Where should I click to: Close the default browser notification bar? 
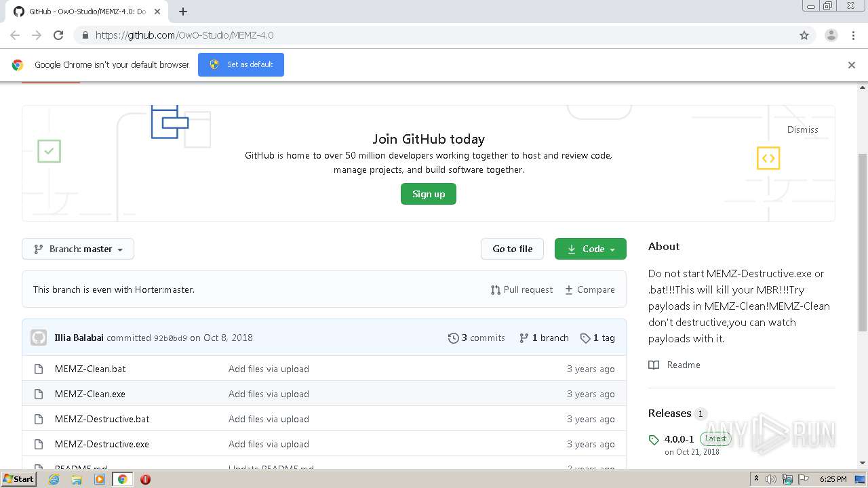[852, 65]
